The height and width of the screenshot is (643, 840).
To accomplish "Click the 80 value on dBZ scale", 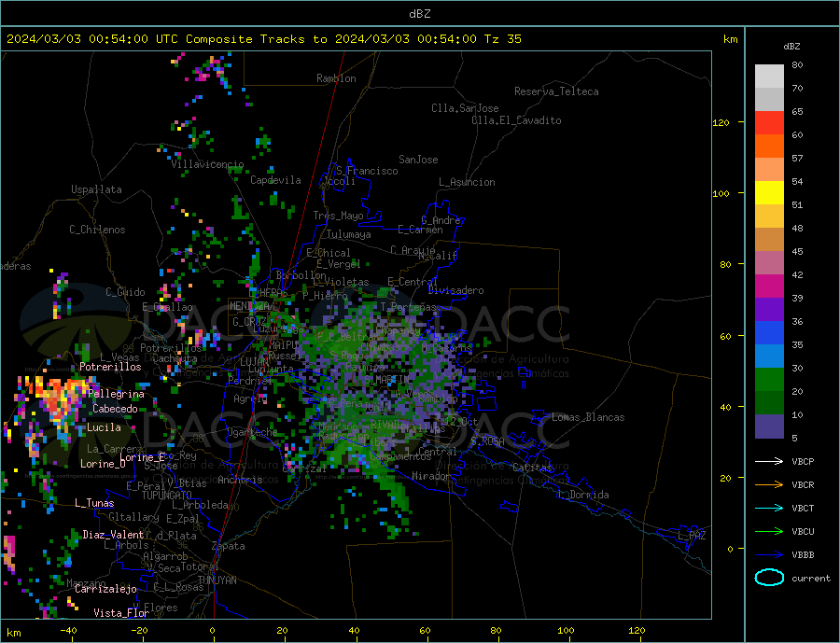I will pos(797,64).
